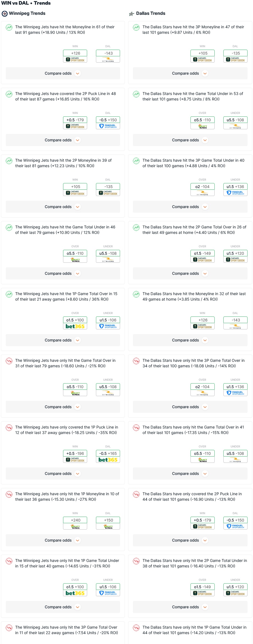Image resolution: width=253 pixels, height=644 pixels.
Task: Click green uptrend icon for Jets Moneyline trend
Action: [9, 27]
